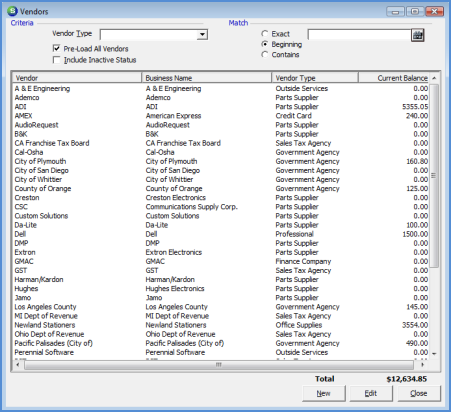Enable the Include Inactive Status checkbox
This screenshot has height=412, width=451.
tap(57, 60)
